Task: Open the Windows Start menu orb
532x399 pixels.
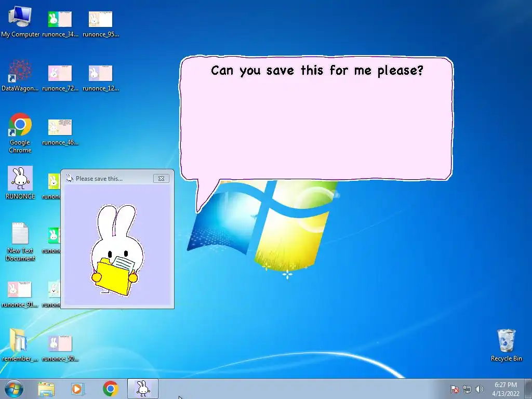Action: [14, 389]
